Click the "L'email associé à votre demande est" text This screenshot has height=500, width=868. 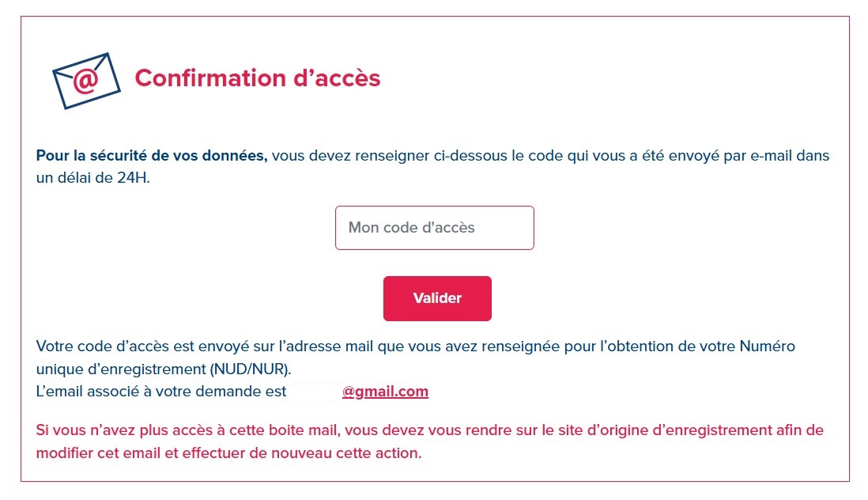161,392
